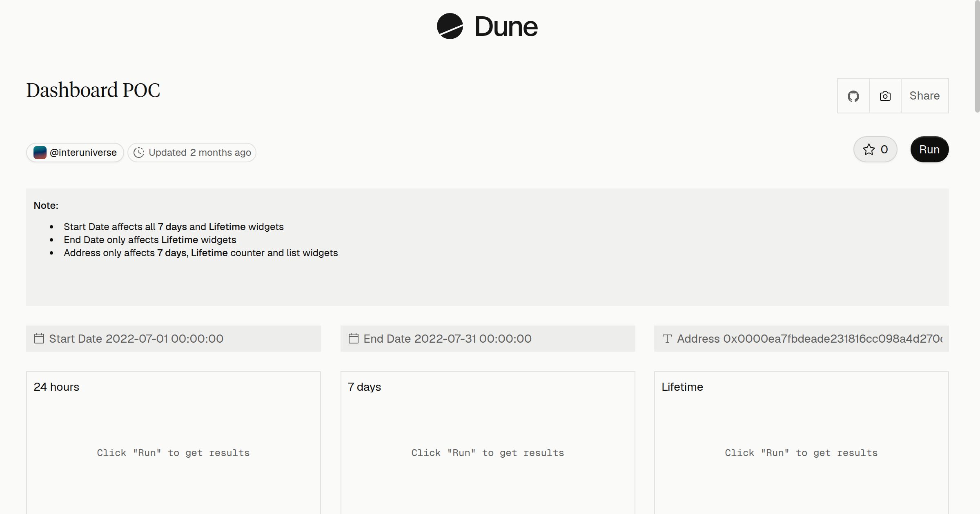Click the clock icon beside Updated

click(x=139, y=153)
